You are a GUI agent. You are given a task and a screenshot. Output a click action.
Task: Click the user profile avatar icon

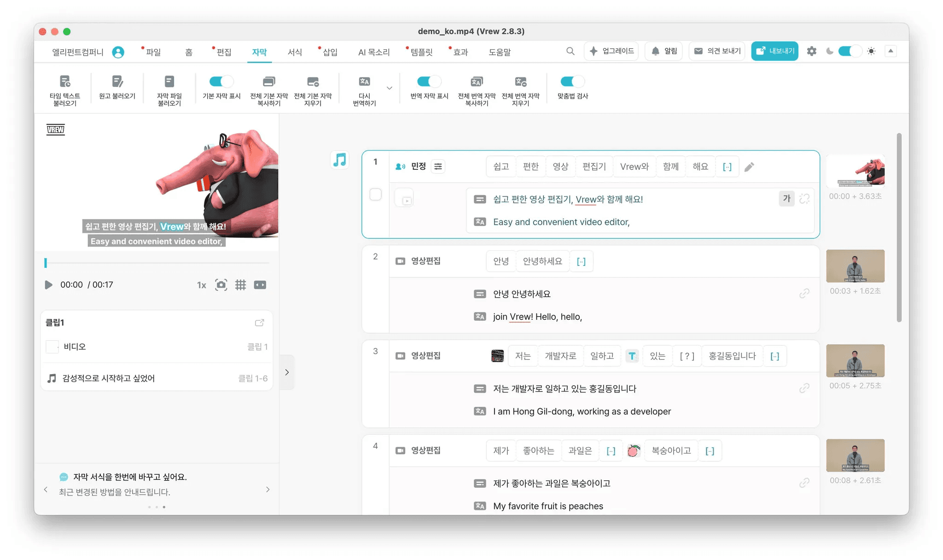[x=118, y=52]
